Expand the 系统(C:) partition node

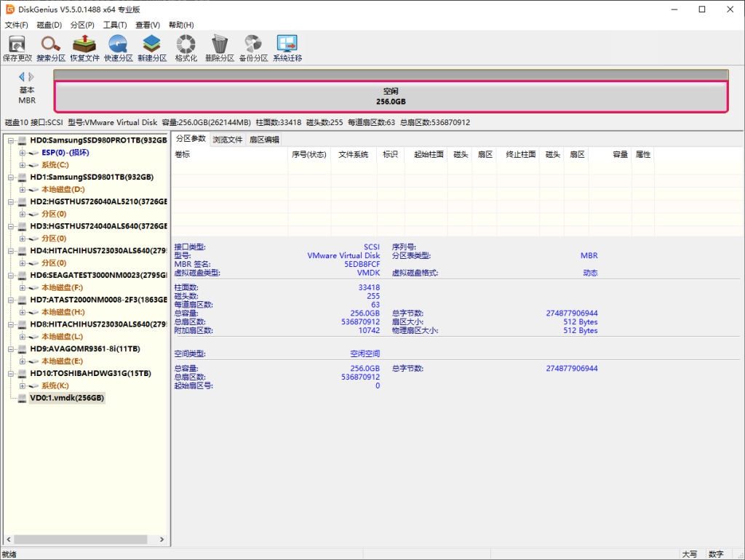(x=23, y=165)
